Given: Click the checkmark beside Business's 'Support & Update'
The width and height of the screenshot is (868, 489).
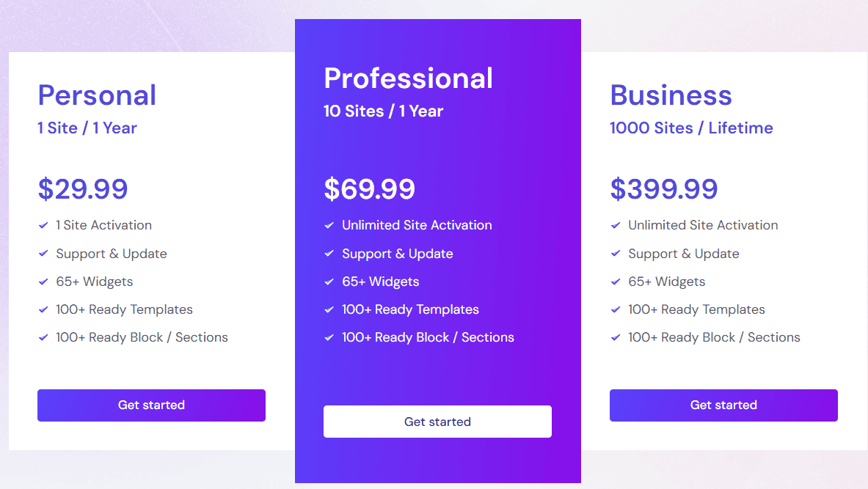Looking at the screenshot, I should tap(615, 254).
